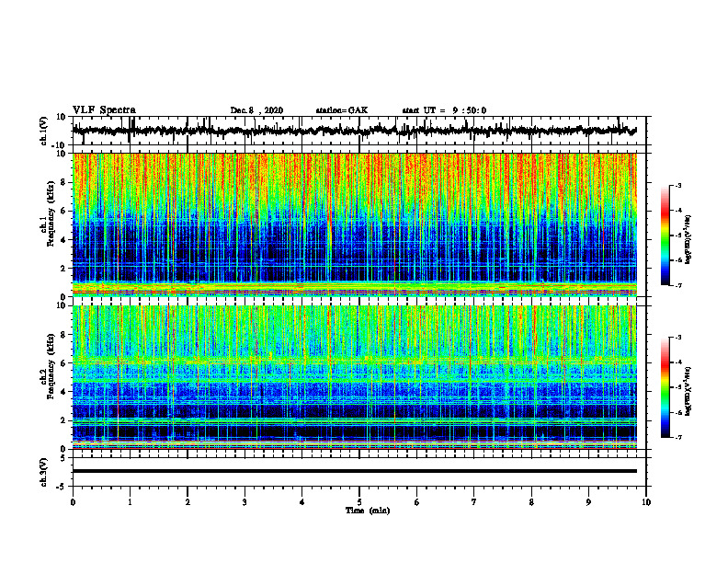Click the "8" kHz tick on ch.2 spectrogram axis
This screenshot has height=563, width=728.
(x=64, y=335)
